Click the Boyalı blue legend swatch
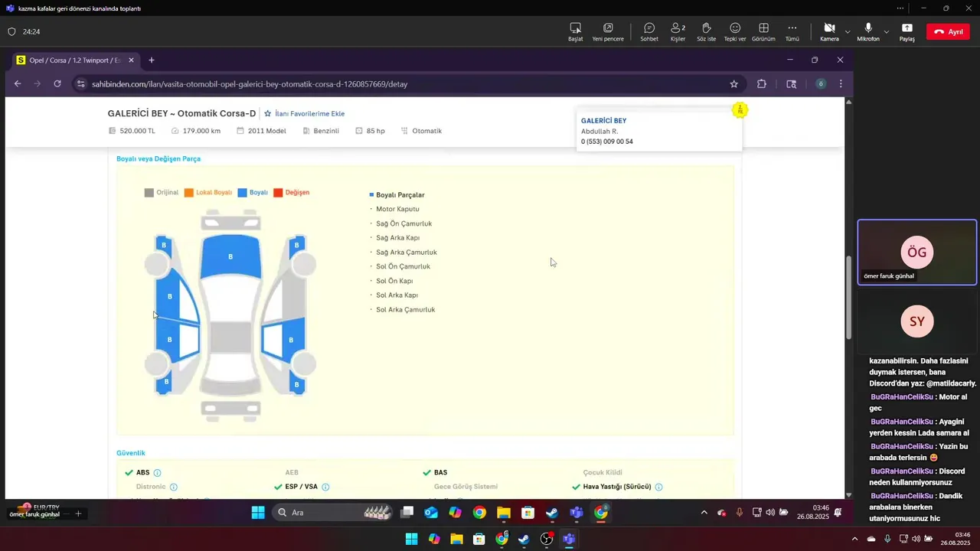This screenshot has width=980, height=551. click(x=242, y=193)
